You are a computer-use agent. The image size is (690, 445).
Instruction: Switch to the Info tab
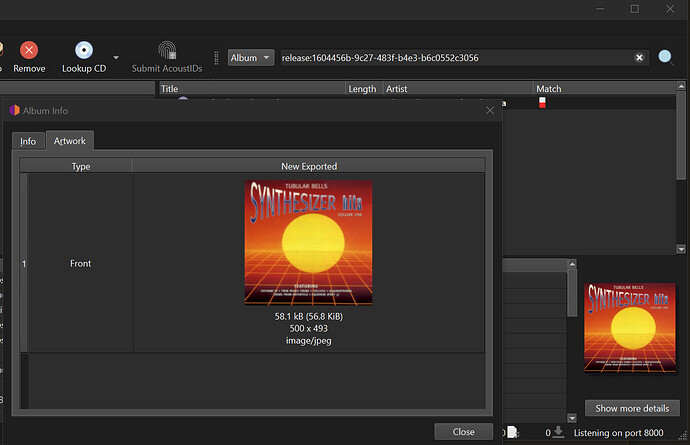pos(28,141)
